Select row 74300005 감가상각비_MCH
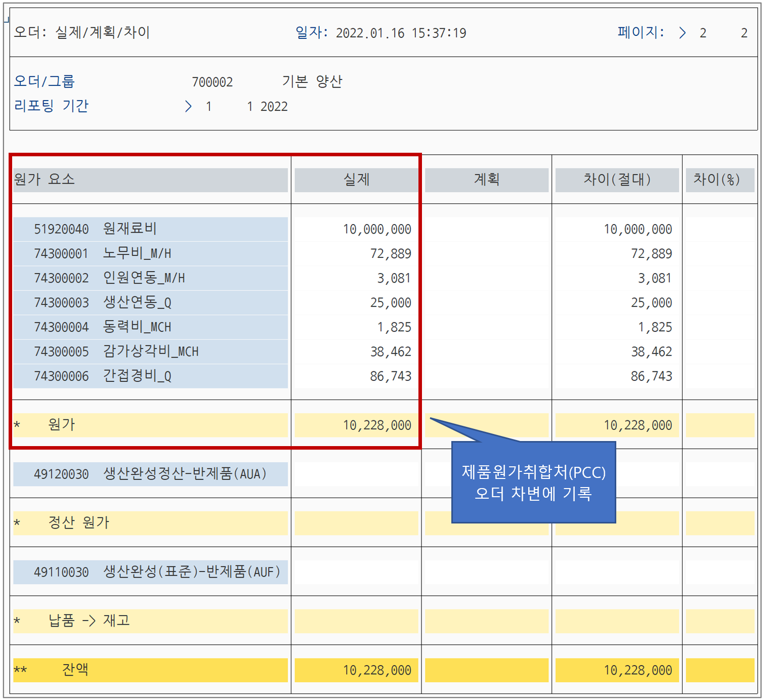Image resolution: width=763 pixels, height=700 pixels. 150,352
